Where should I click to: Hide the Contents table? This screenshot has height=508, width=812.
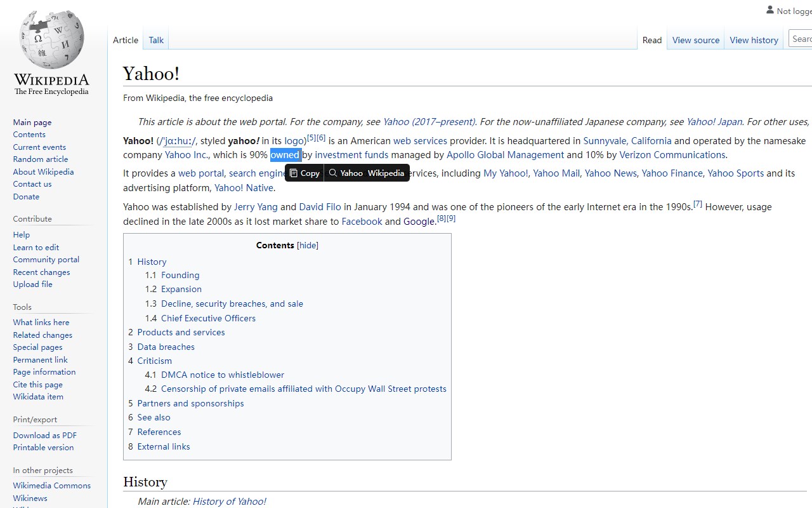click(308, 245)
